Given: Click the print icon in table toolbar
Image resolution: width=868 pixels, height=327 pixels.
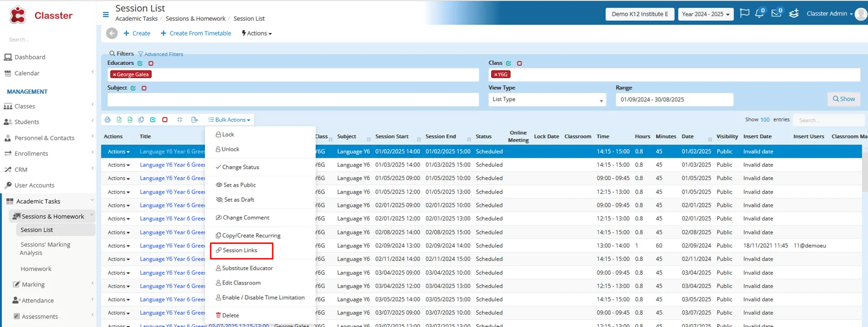Looking at the screenshot, I should coord(107,120).
